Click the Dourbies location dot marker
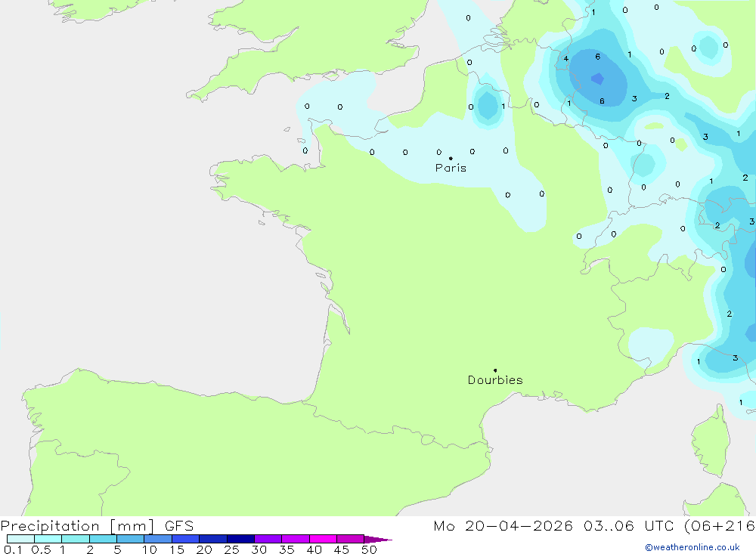Screen dimensions: 756x554 click(495, 370)
